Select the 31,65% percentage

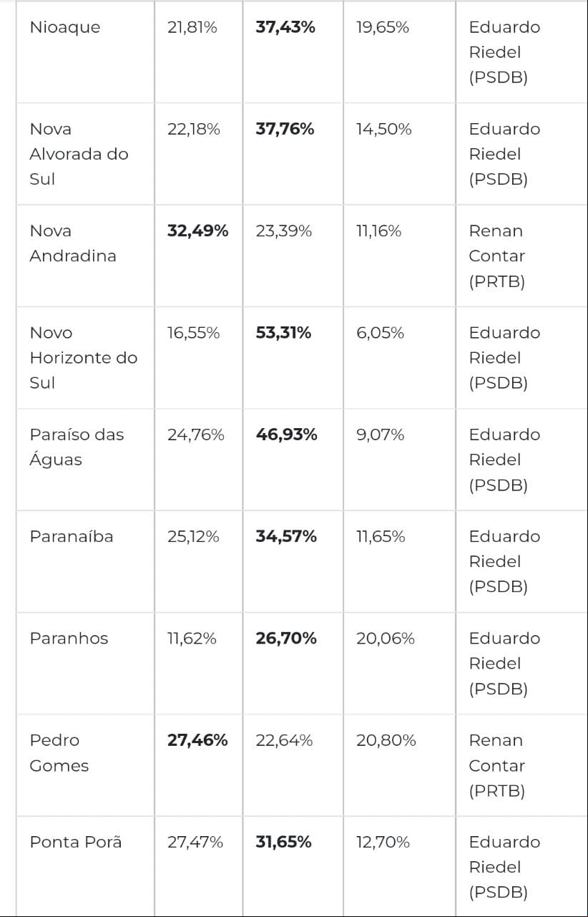pos(283,842)
